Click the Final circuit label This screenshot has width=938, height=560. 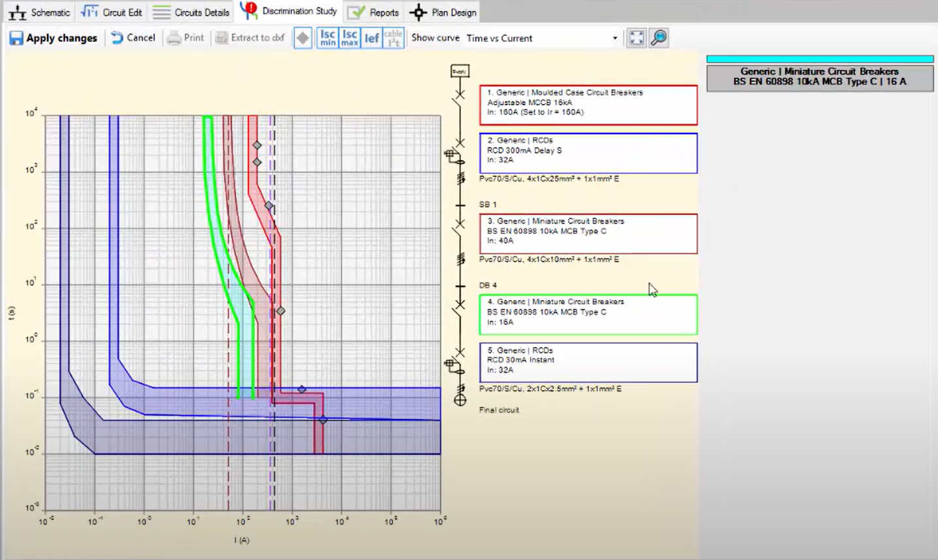(x=499, y=410)
